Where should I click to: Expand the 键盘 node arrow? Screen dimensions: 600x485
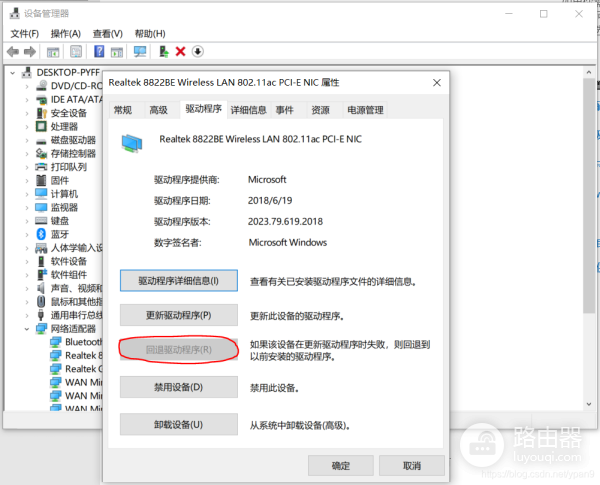click(x=27, y=221)
